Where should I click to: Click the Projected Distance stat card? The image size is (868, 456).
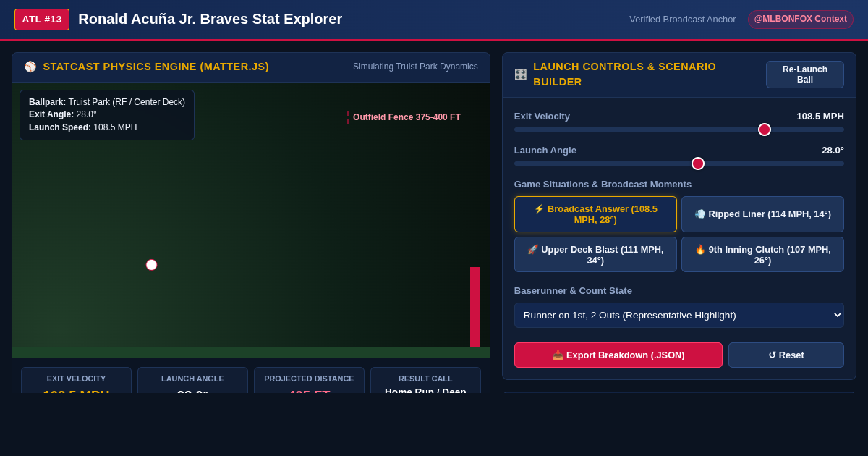[309, 380]
